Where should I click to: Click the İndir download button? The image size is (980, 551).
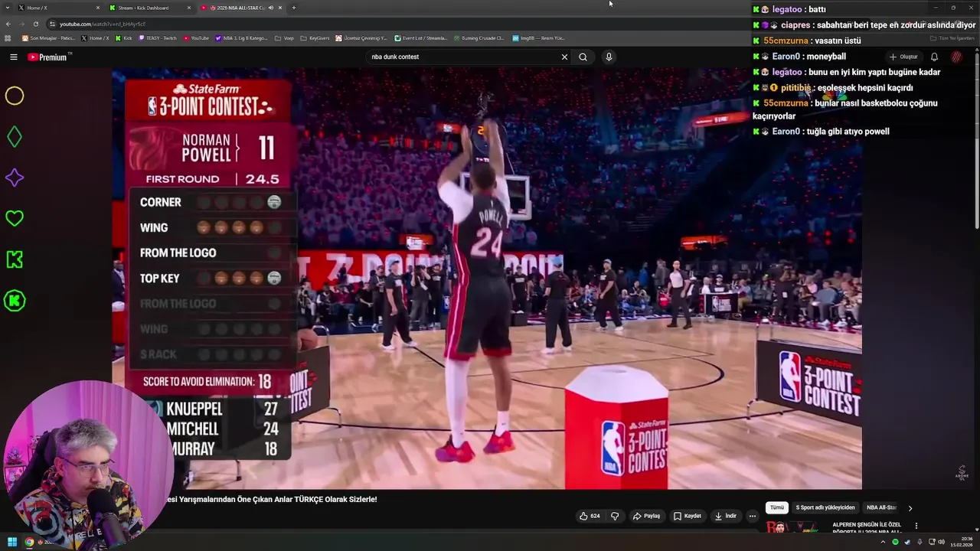tap(726, 516)
